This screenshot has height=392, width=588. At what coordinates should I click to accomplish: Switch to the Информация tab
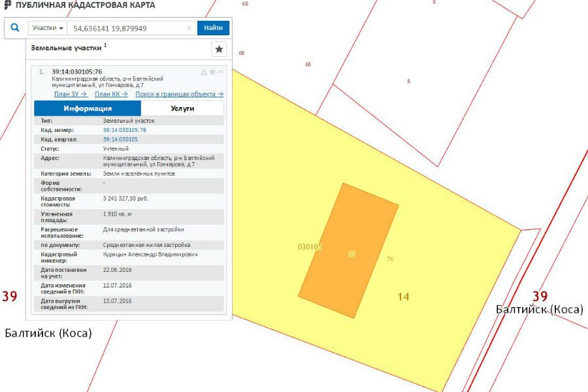pyautogui.click(x=88, y=108)
